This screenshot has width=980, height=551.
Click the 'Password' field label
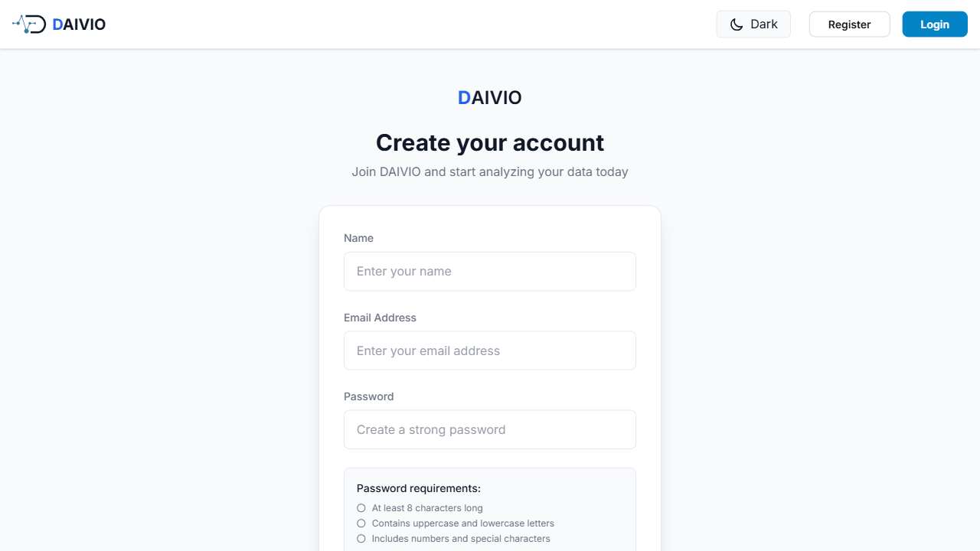pos(368,396)
